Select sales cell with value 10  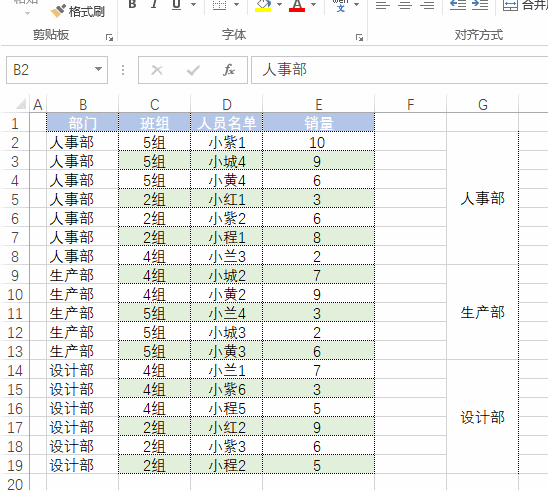pos(318,142)
